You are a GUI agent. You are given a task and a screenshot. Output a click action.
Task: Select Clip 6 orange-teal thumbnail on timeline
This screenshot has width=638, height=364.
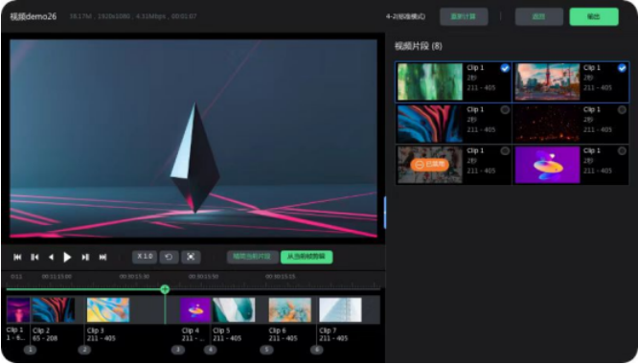[289, 310]
